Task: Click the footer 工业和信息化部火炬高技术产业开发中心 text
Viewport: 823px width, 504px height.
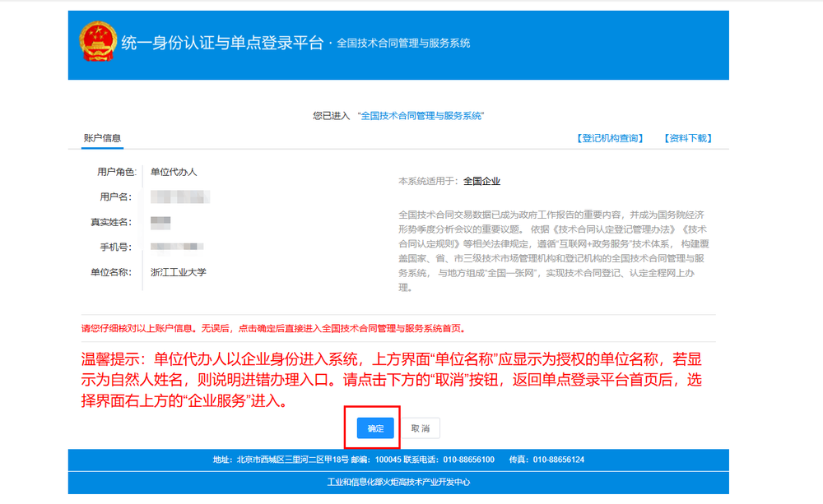Action: pos(398,482)
